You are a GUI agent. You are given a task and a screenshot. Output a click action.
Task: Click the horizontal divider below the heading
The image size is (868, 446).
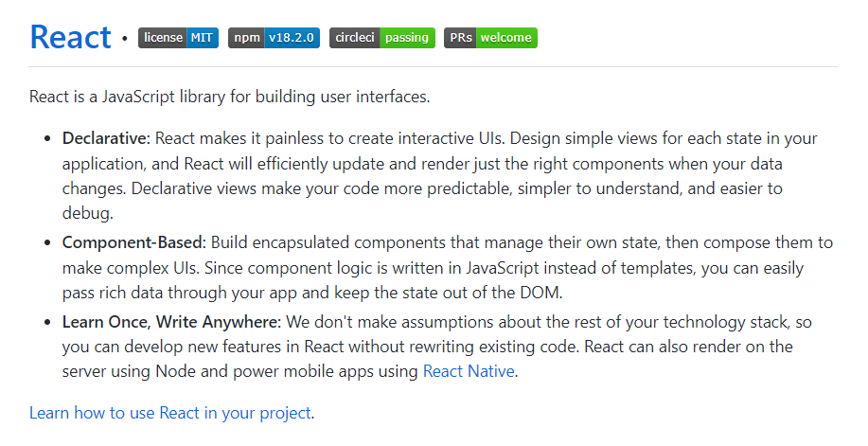[x=434, y=67]
